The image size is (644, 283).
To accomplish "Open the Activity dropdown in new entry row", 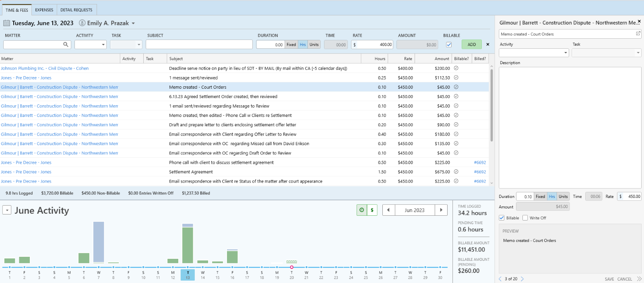I will pos(103,45).
